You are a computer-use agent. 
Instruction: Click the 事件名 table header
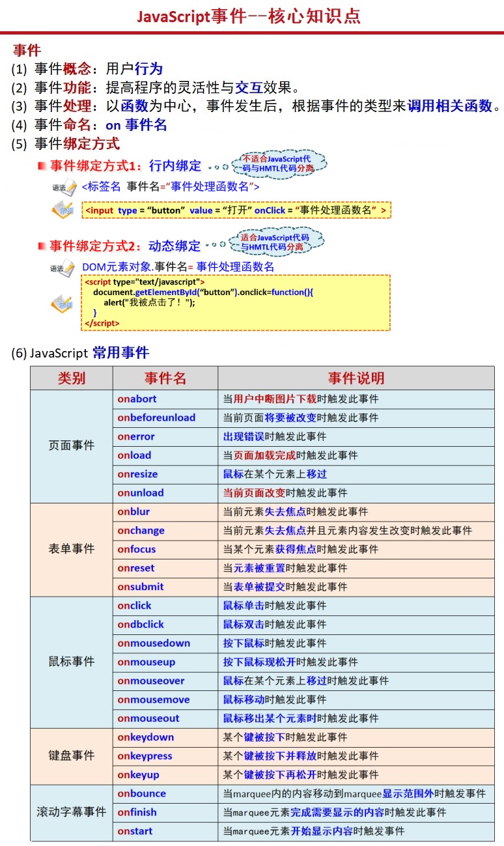pyautogui.click(x=165, y=378)
